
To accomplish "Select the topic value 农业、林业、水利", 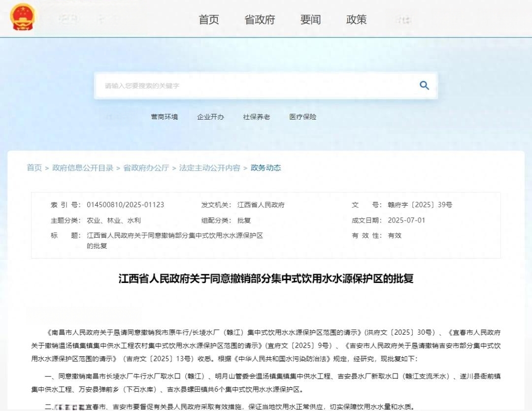I will 114,221.
